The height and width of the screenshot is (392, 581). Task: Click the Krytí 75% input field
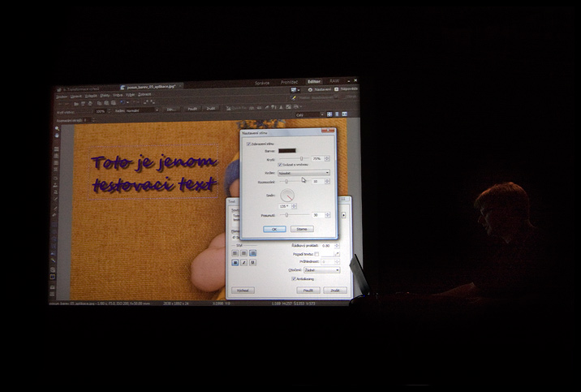click(317, 158)
